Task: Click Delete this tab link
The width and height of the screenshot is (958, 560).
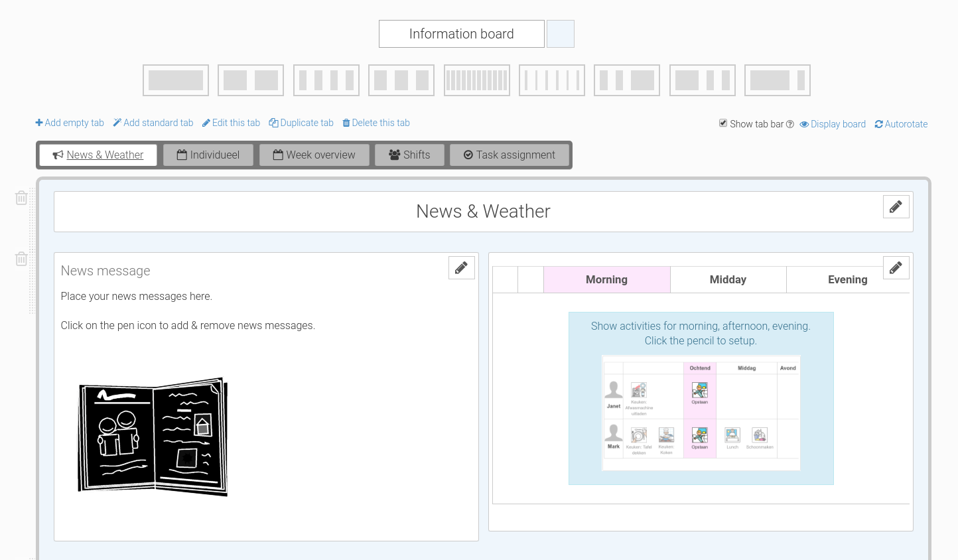Action: [x=376, y=123]
